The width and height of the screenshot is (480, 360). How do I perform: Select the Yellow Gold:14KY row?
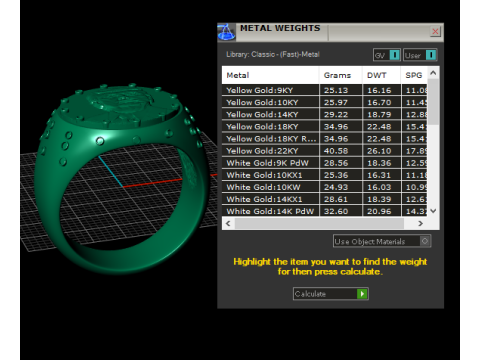(x=325, y=114)
